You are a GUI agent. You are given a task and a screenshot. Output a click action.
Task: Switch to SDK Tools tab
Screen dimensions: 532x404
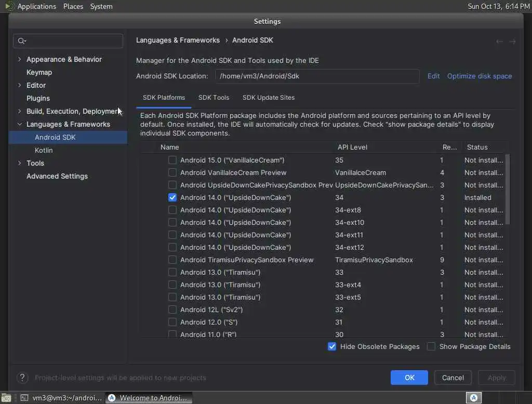[214, 98]
